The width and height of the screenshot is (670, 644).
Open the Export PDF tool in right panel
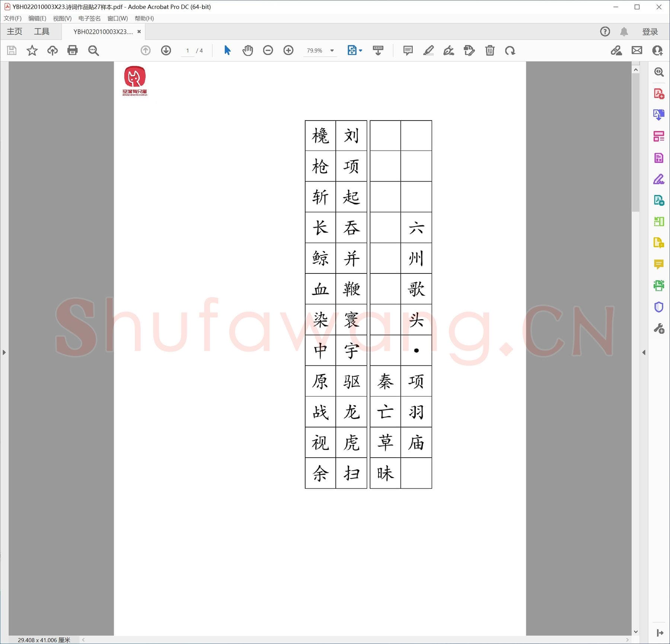[659, 115]
